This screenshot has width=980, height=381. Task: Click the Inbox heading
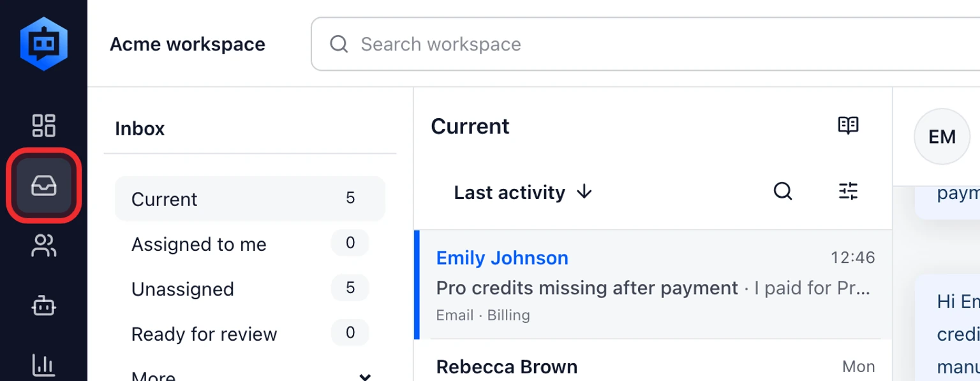[x=140, y=128]
